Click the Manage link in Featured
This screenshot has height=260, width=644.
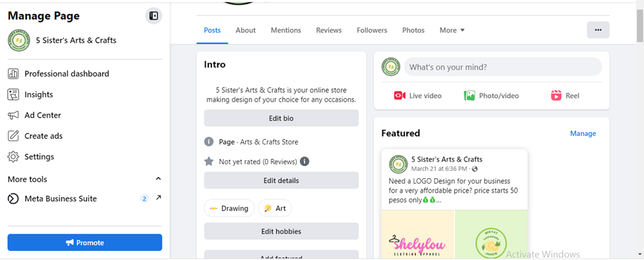583,134
